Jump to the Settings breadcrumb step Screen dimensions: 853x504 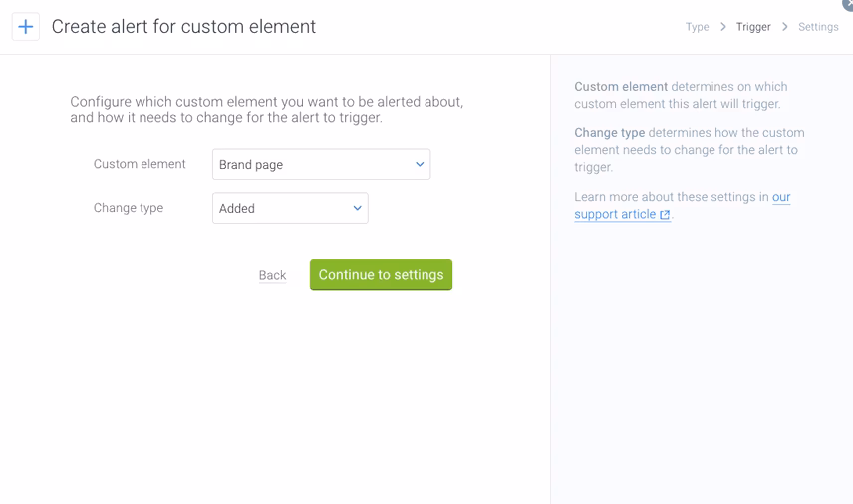click(x=818, y=27)
